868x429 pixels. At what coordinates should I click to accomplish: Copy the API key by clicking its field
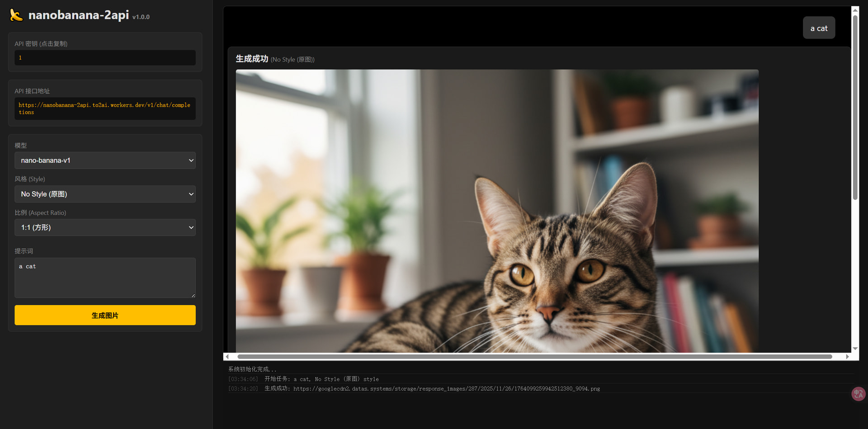pos(105,58)
